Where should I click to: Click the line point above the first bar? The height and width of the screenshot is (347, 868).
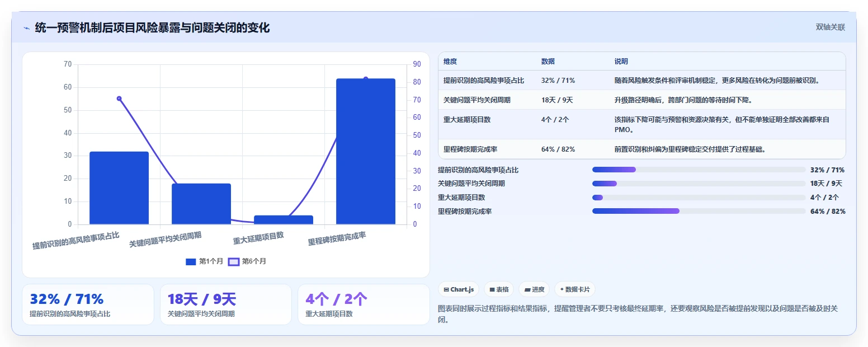[x=119, y=99]
